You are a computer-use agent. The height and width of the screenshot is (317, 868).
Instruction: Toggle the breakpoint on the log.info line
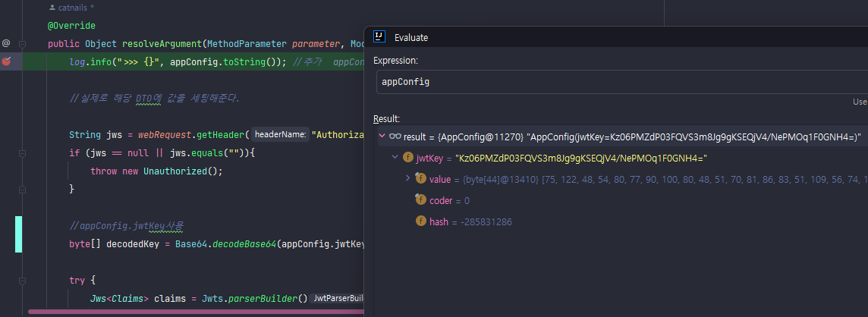point(6,61)
